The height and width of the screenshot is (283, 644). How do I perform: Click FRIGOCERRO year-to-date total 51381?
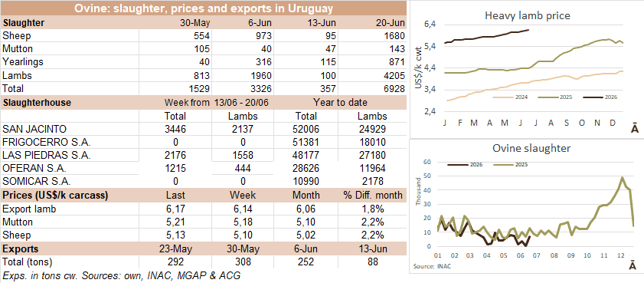(x=306, y=143)
